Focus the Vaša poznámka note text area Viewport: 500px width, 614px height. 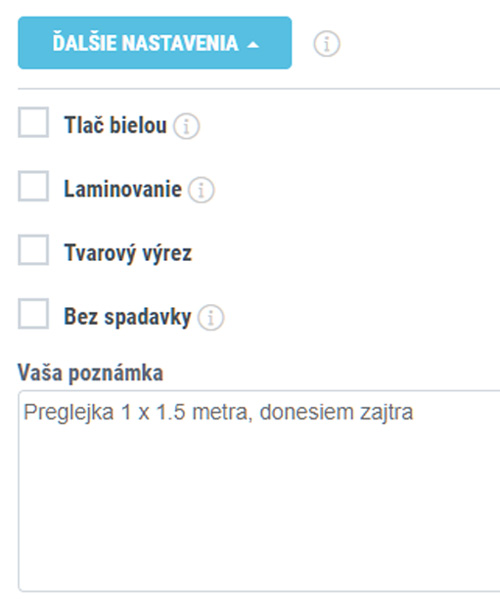click(259, 491)
